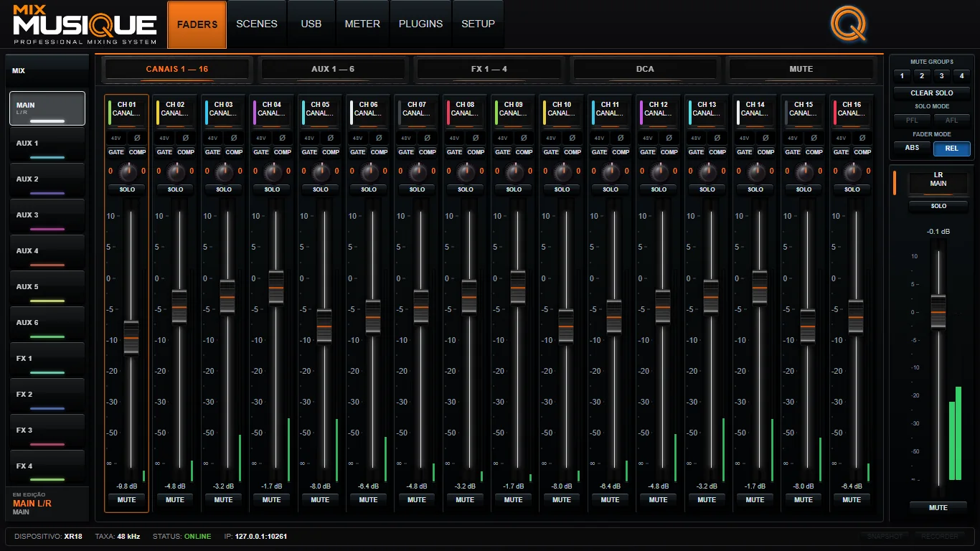Activate mute group 1
Viewport: 980px width, 551px height.
coord(903,75)
